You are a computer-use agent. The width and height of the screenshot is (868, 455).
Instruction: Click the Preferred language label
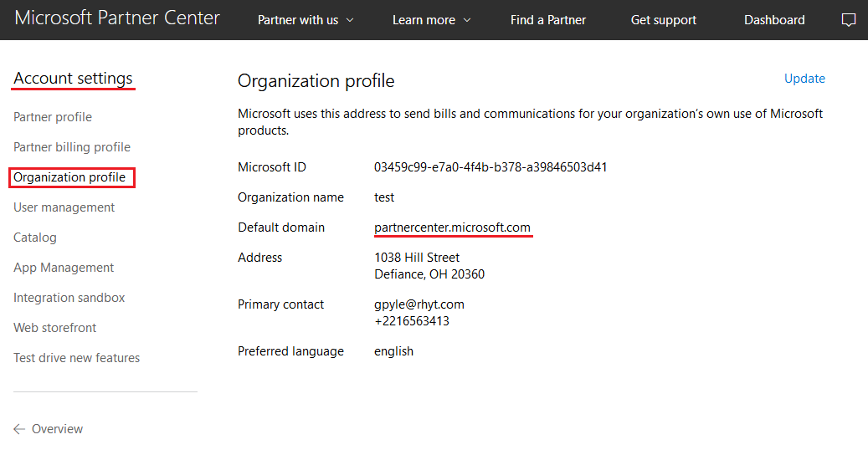click(x=290, y=351)
